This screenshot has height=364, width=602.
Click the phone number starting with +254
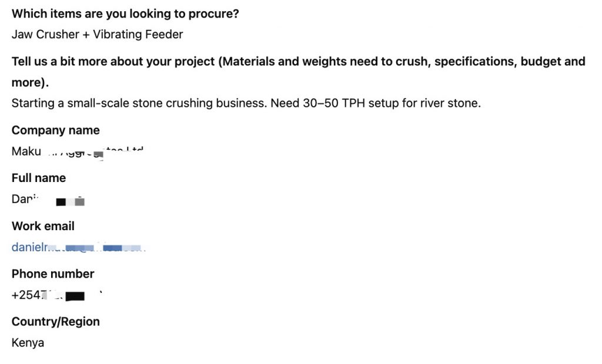pyautogui.click(x=57, y=295)
